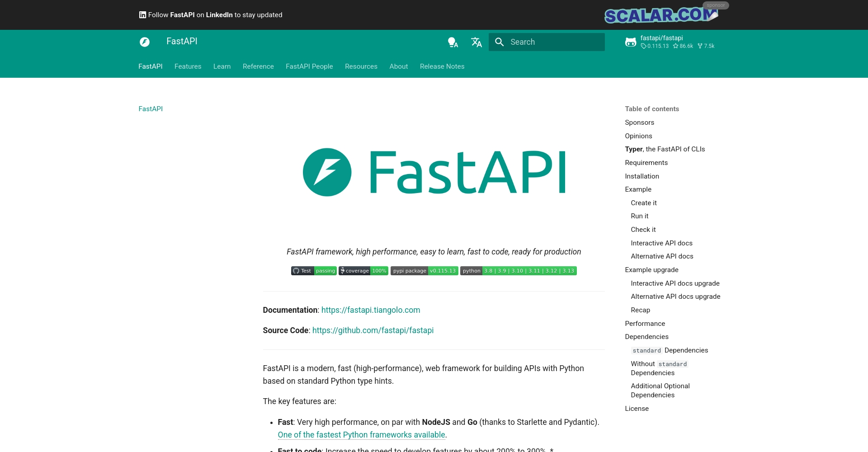Click the 0.115.13 version tag

(655, 46)
